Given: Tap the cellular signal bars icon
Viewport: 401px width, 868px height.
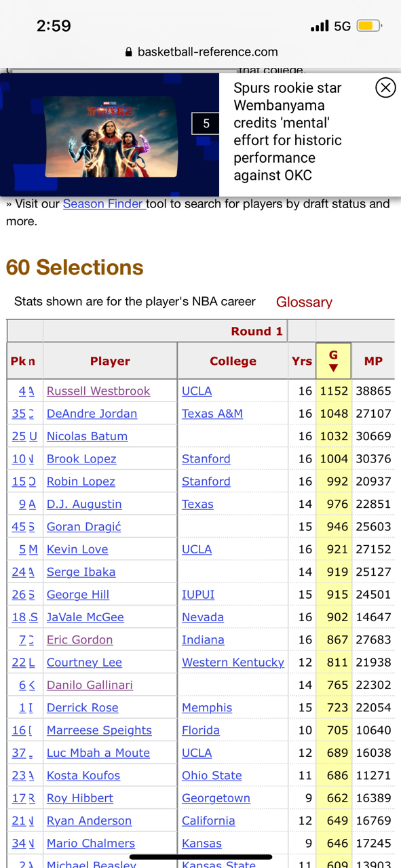Looking at the screenshot, I should [320, 26].
